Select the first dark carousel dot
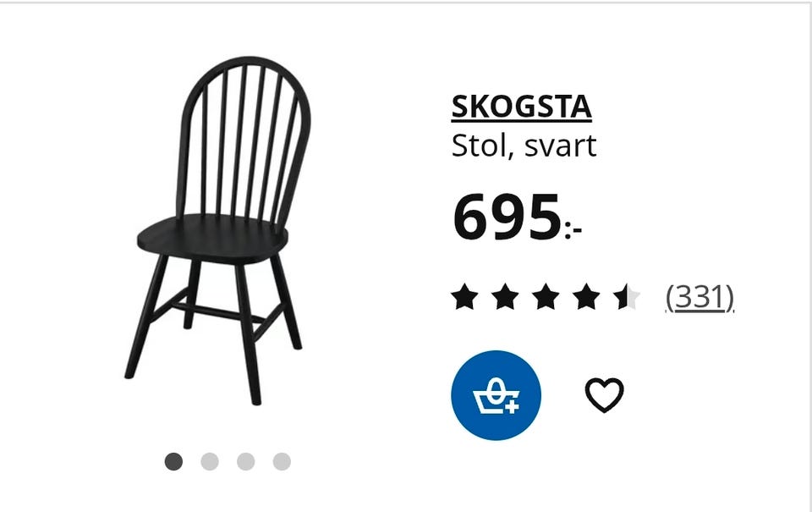 tap(173, 461)
